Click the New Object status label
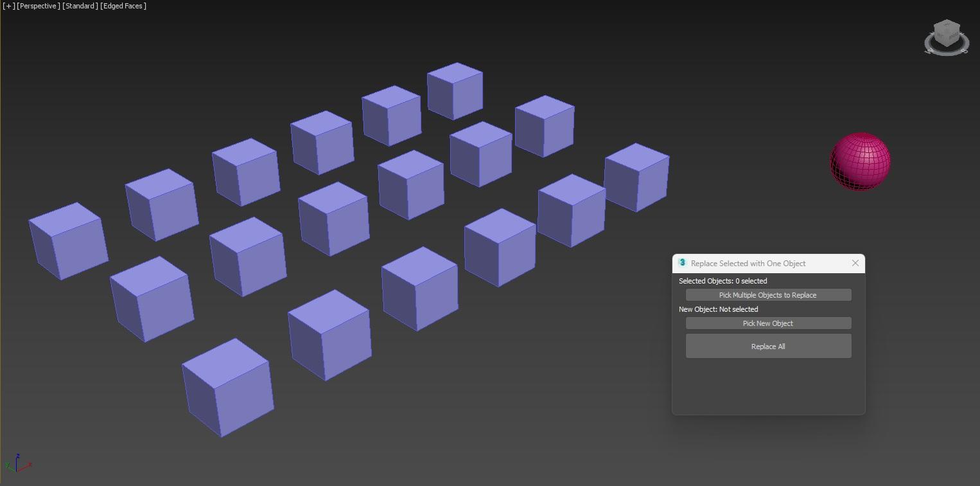 coord(718,309)
